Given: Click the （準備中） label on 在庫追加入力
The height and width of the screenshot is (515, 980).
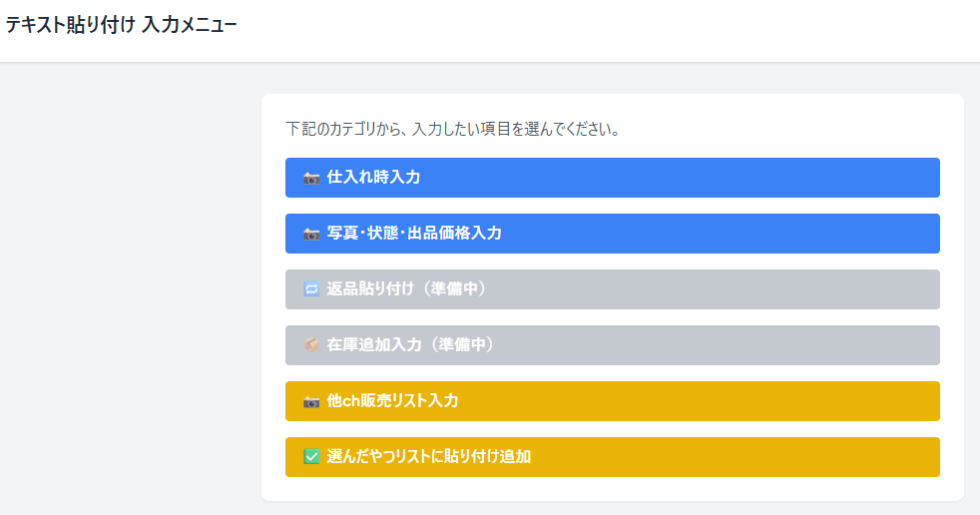Looking at the screenshot, I should tap(461, 345).
